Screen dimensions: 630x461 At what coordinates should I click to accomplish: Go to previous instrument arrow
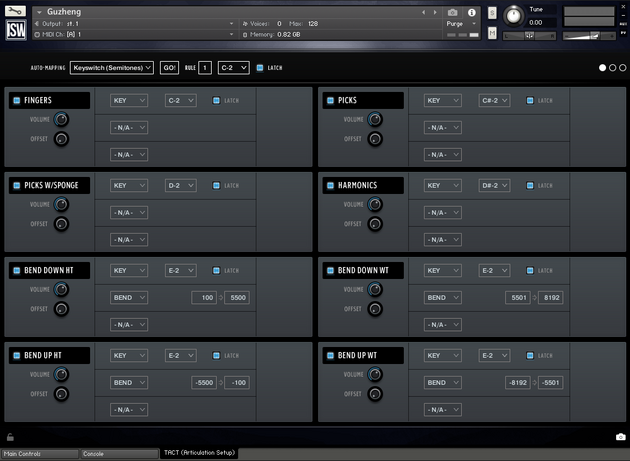(x=423, y=12)
